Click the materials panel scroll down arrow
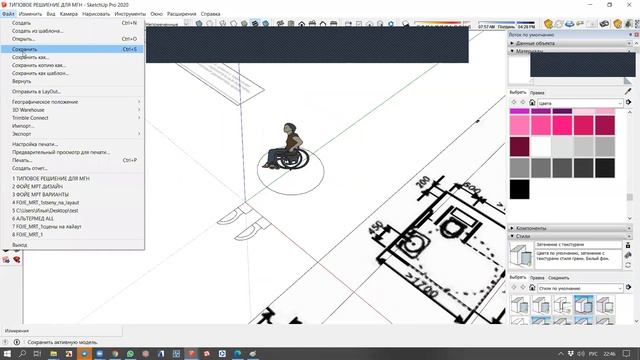Viewport: 640px width, 360px height. coord(630,218)
